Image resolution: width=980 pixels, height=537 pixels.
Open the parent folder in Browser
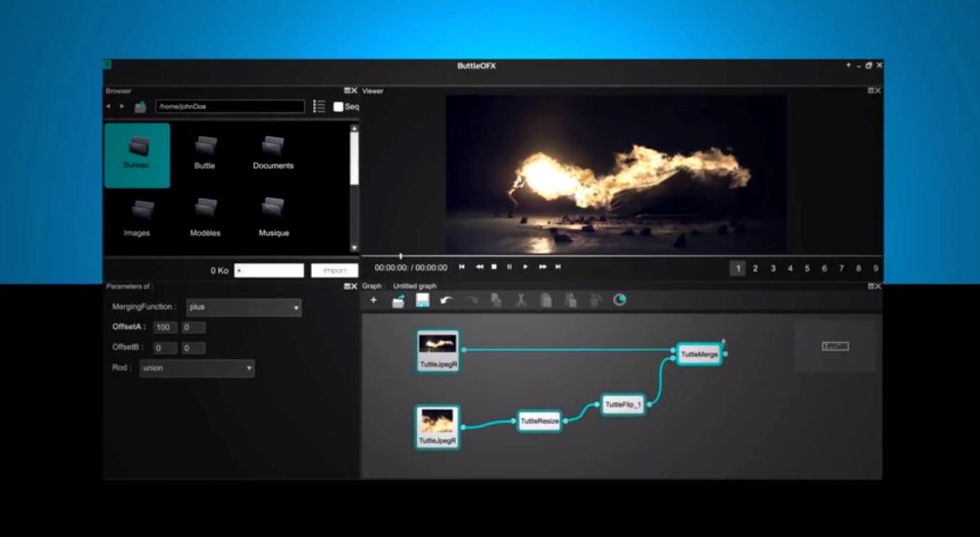point(140,107)
